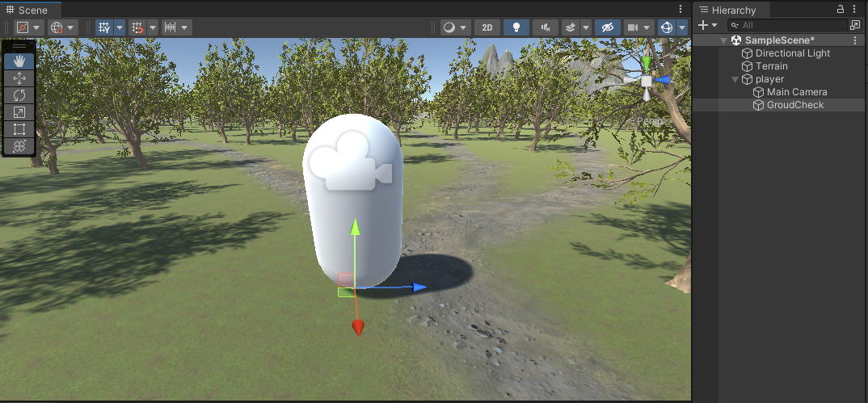
Task: Toggle Gizmos visibility in Scene view
Action: tap(667, 27)
